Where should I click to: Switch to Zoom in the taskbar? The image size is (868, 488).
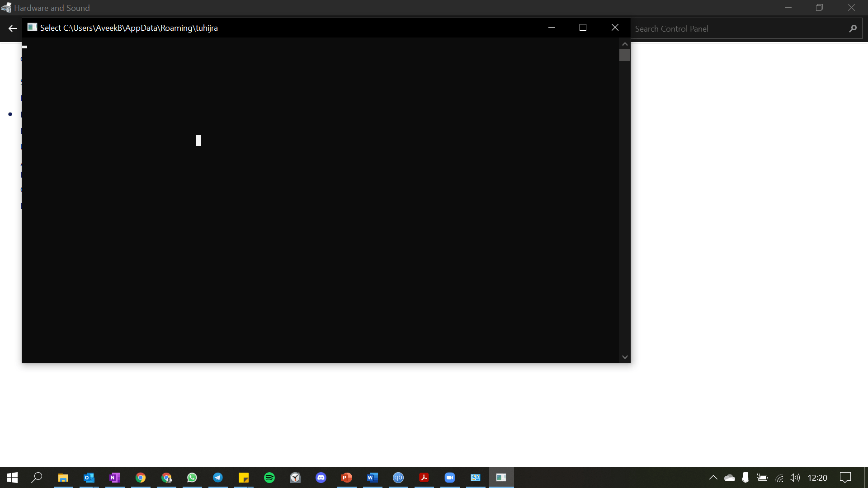point(450,478)
